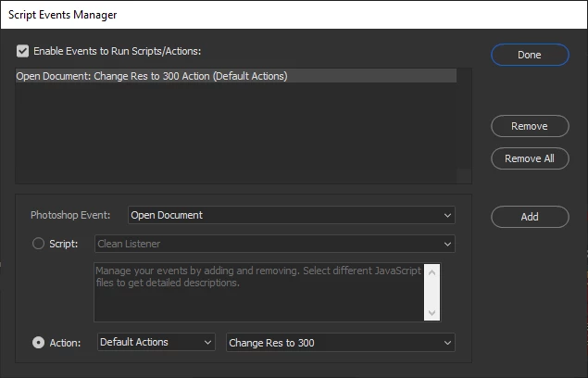Click the description scrollbar down arrow
Image resolution: width=588 pixels, height=378 pixels.
click(x=432, y=313)
